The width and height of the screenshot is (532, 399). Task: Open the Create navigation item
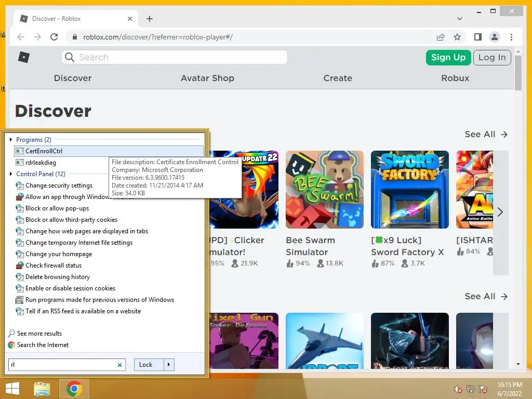[x=338, y=78]
